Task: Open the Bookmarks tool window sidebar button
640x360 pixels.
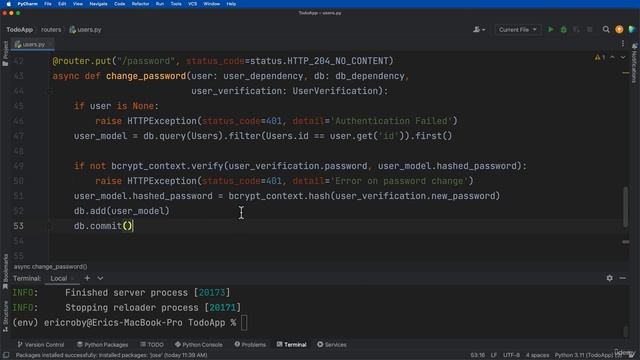Action: pos(5,271)
